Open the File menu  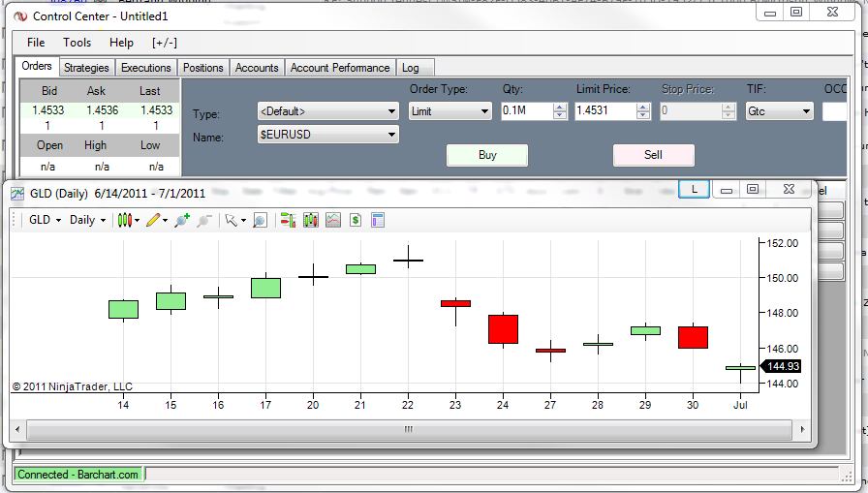coord(36,43)
